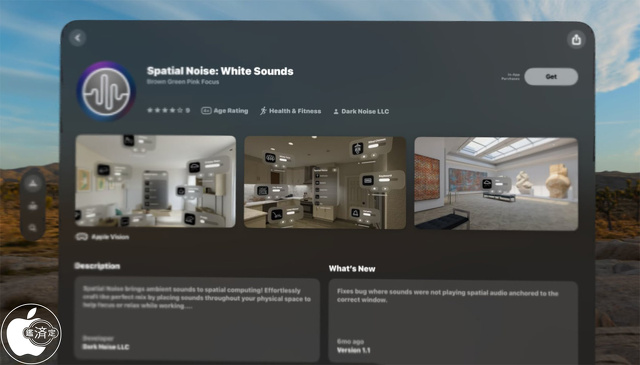Image resolution: width=640 pixels, height=365 pixels.
Task: Click the What's New heading
Action: 352,269
